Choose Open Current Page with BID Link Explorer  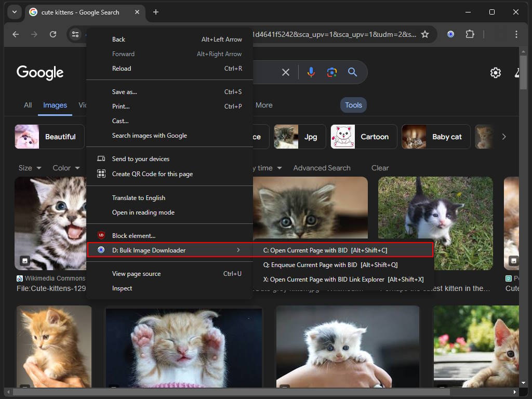343,280
